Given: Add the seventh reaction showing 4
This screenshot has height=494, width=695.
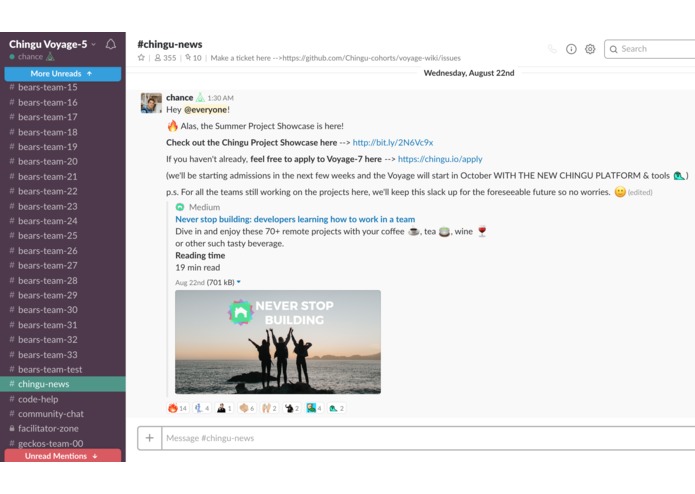Looking at the screenshot, I should (314, 408).
